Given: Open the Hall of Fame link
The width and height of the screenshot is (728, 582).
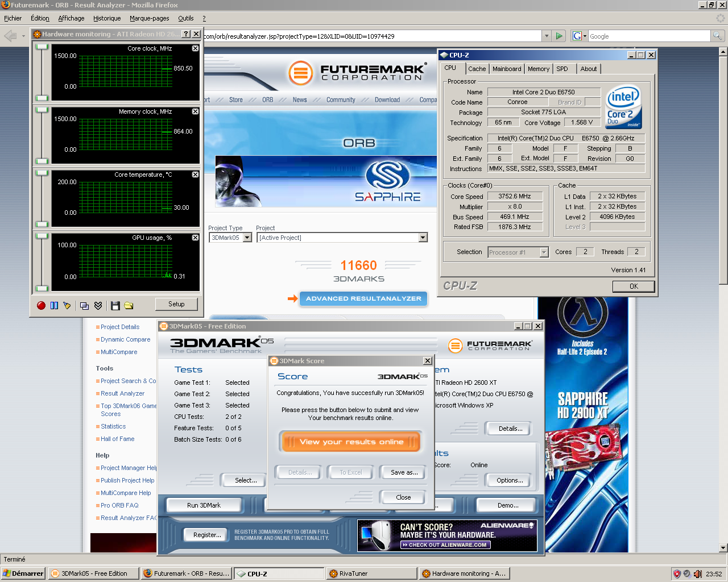Looking at the screenshot, I should [x=117, y=439].
